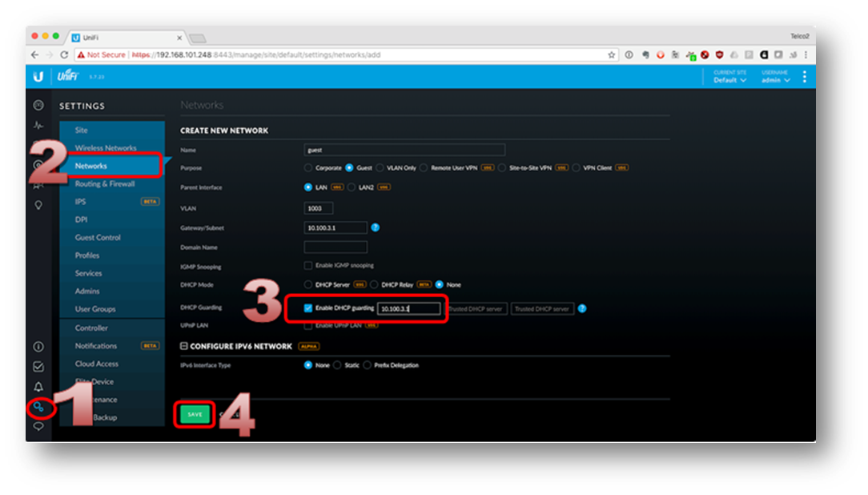Click the Alerts bell icon
This screenshot has height=495, width=868.
pos(38,388)
